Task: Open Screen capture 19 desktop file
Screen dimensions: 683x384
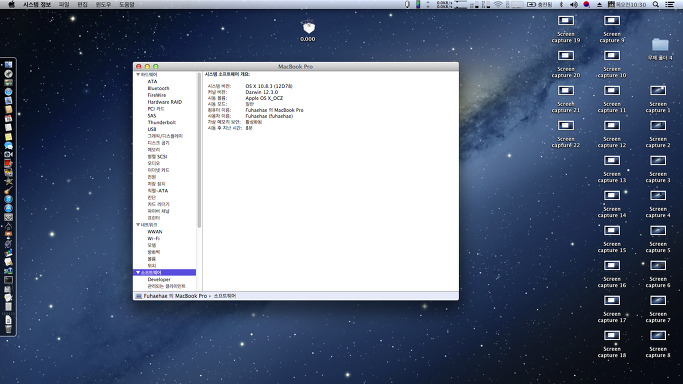Action: point(566,21)
